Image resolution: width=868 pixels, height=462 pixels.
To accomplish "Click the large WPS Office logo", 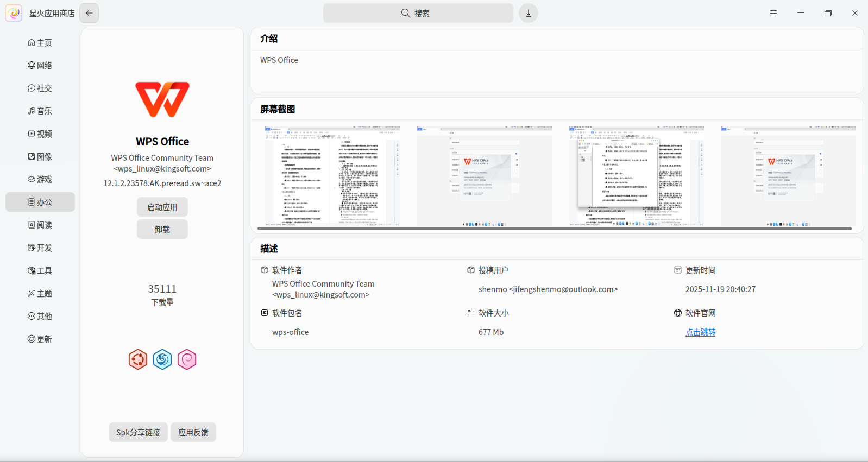I will tap(162, 100).
